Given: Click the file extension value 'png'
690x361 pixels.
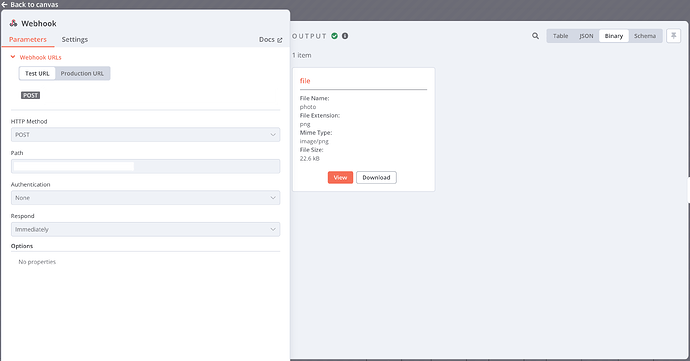Looking at the screenshot, I should 305,124.
